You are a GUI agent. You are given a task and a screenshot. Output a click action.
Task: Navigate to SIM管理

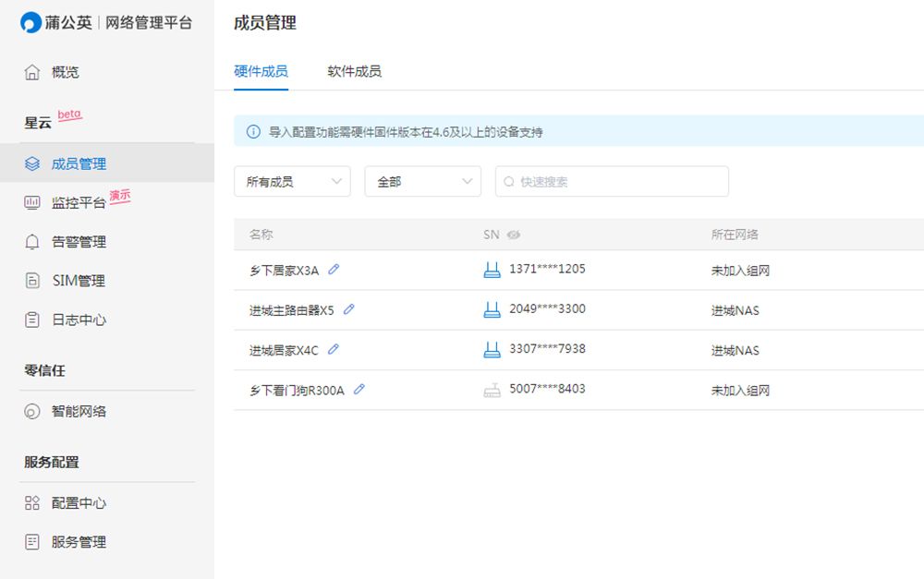point(78,281)
